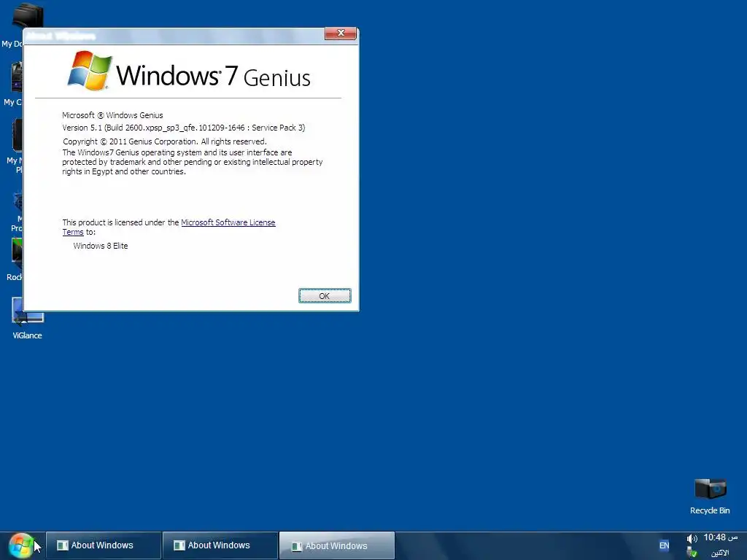The image size is (747, 560).
Task: Click the licensee text 'Windows 8 Elite'
Action: click(101, 246)
